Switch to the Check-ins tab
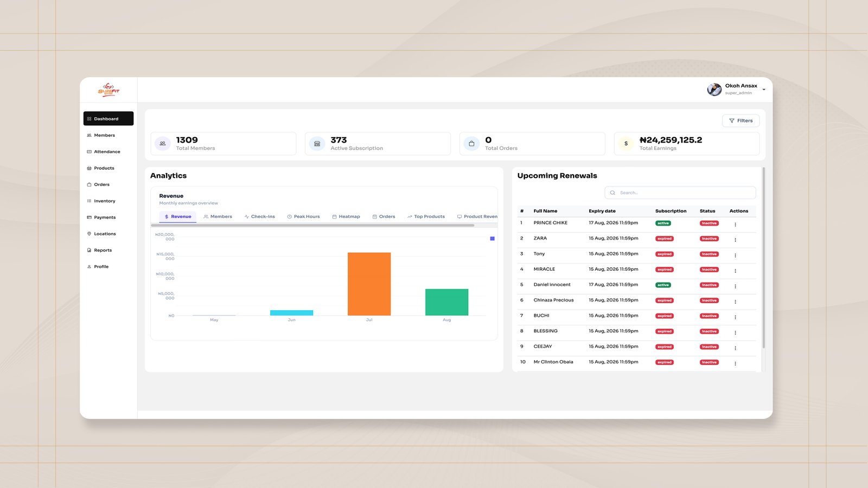Image resolution: width=868 pixels, height=488 pixels. click(x=260, y=217)
